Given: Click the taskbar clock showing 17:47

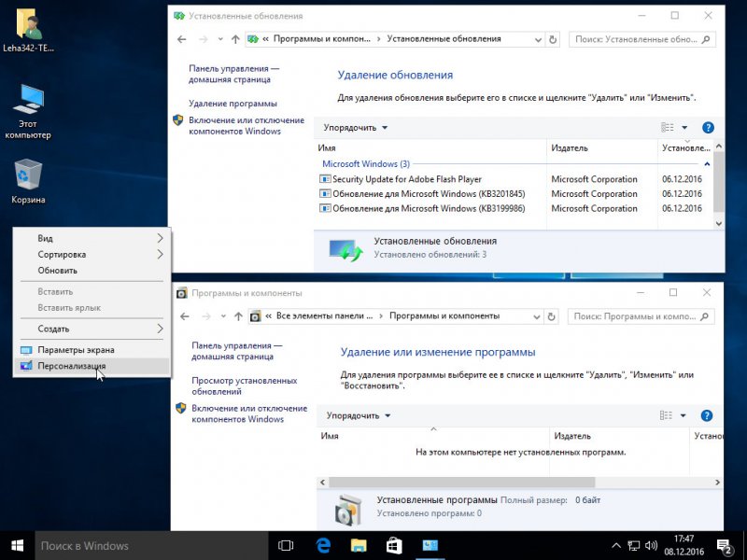Looking at the screenshot, I should (x=684, y=546).
